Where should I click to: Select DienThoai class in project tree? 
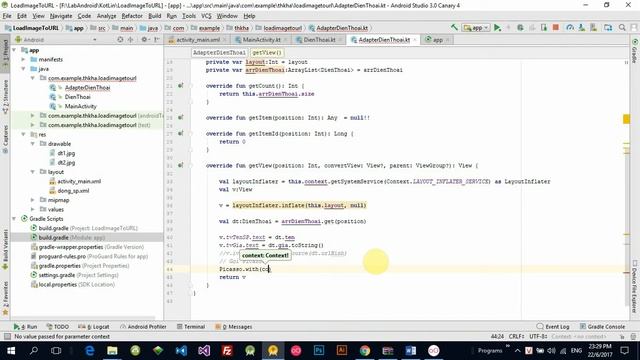coord(77,97)
